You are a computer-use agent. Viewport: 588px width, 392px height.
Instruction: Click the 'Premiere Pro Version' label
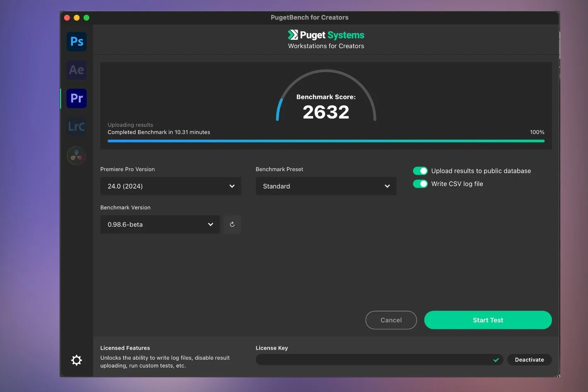pyautogui.click(x=128, y=169)
